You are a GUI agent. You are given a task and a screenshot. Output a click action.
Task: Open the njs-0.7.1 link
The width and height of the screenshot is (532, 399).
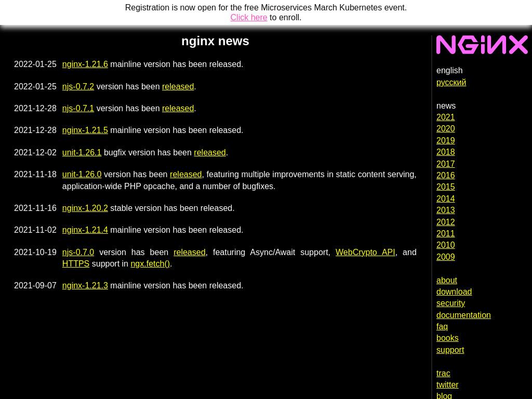[x=78, y=108]
